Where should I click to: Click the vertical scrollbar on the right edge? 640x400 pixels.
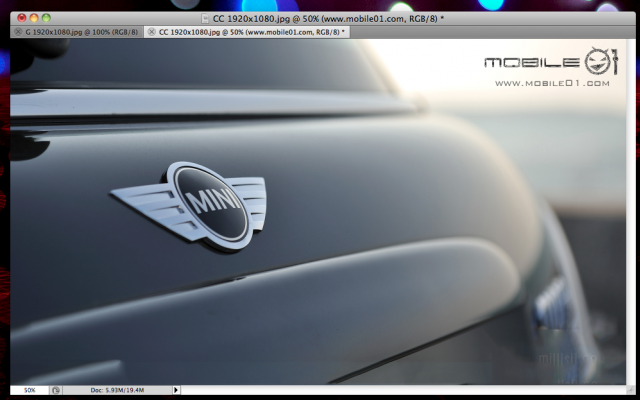[631, 211]
